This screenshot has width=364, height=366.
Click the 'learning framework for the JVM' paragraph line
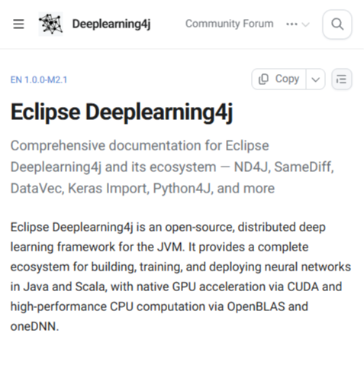(x=159, y=247)
